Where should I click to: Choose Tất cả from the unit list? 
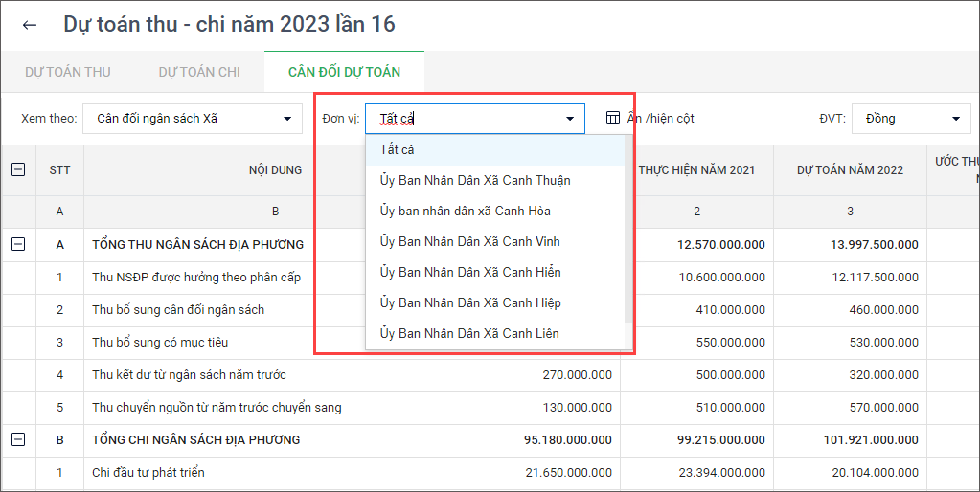pos(397,149)
